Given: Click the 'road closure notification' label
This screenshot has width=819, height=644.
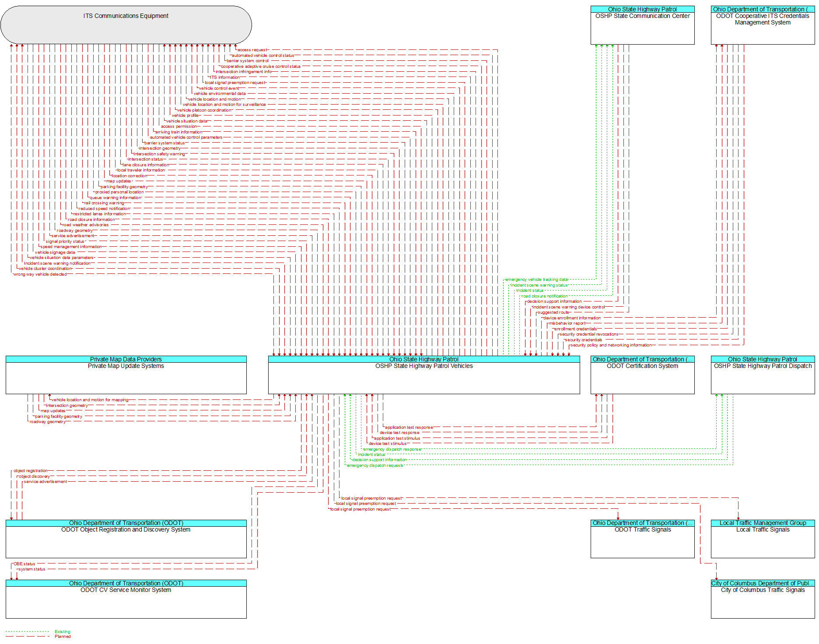Looking at the screenshot, I should click(x=545, y=296).
